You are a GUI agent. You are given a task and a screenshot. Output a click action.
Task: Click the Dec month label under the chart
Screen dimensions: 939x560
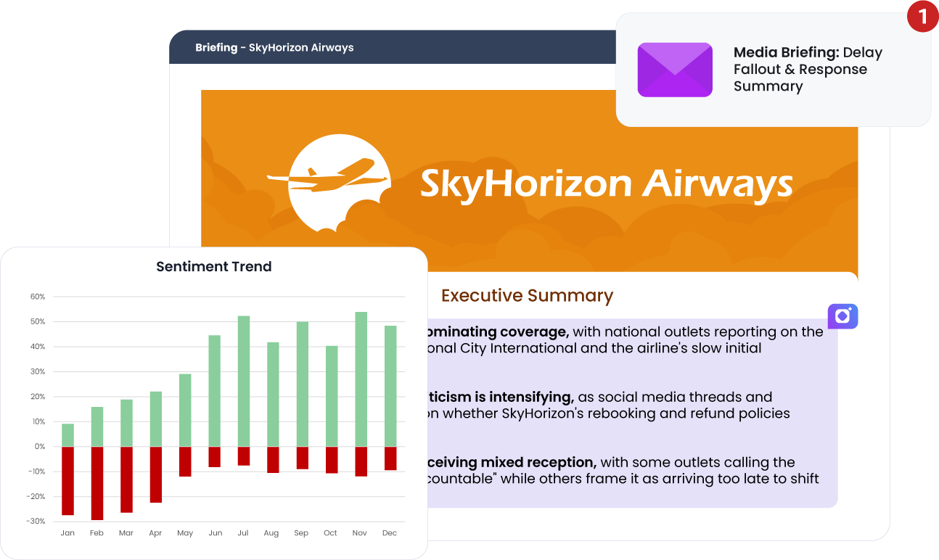tap(390, 533)
